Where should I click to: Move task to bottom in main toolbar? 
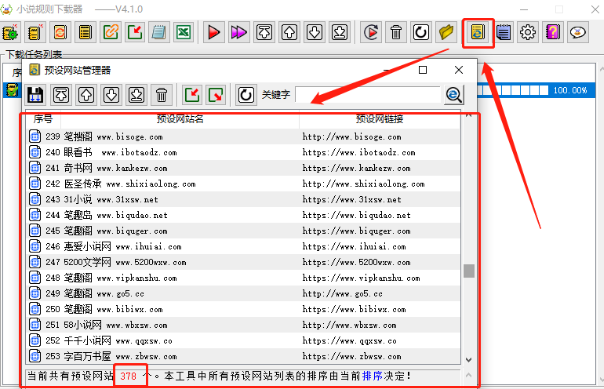[339, 32]
